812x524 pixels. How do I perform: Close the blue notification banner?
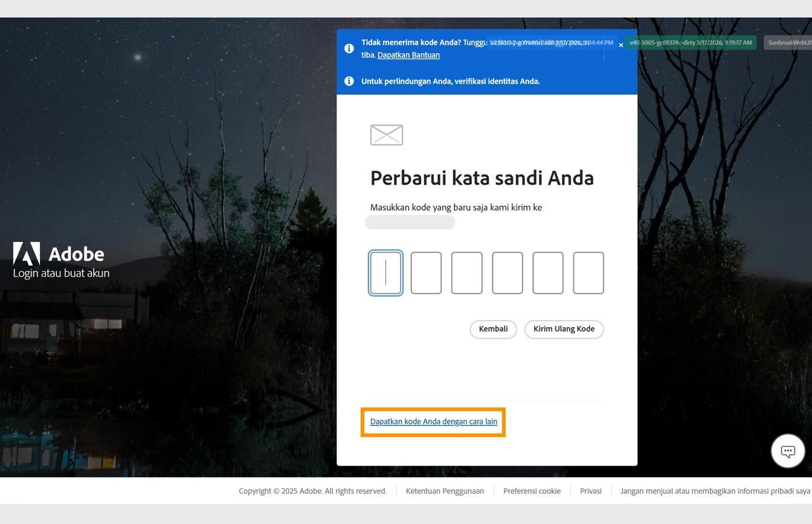point(620,45)
